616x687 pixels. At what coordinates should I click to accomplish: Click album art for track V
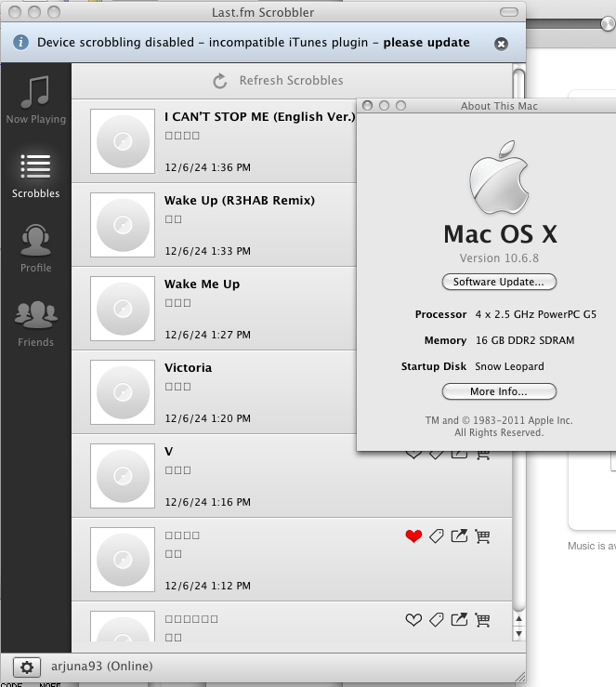123,476
